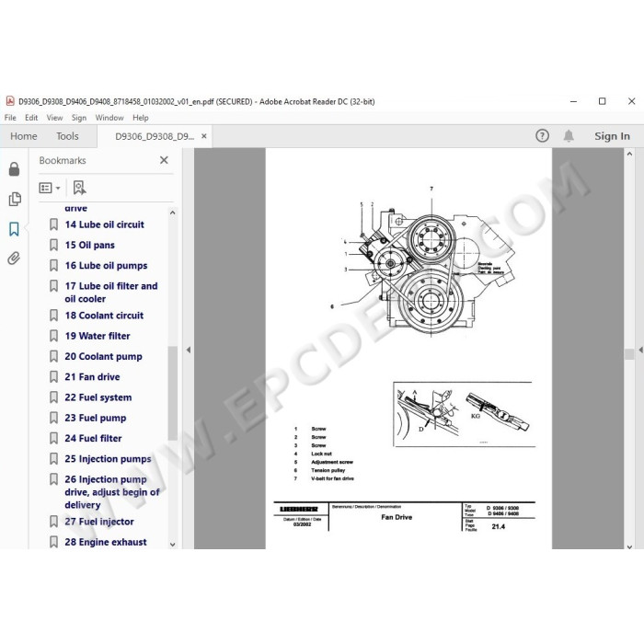This screenshot has width=644, height=644.
Task: Switch to the Tools tab
Action: [x=67, y=136]
